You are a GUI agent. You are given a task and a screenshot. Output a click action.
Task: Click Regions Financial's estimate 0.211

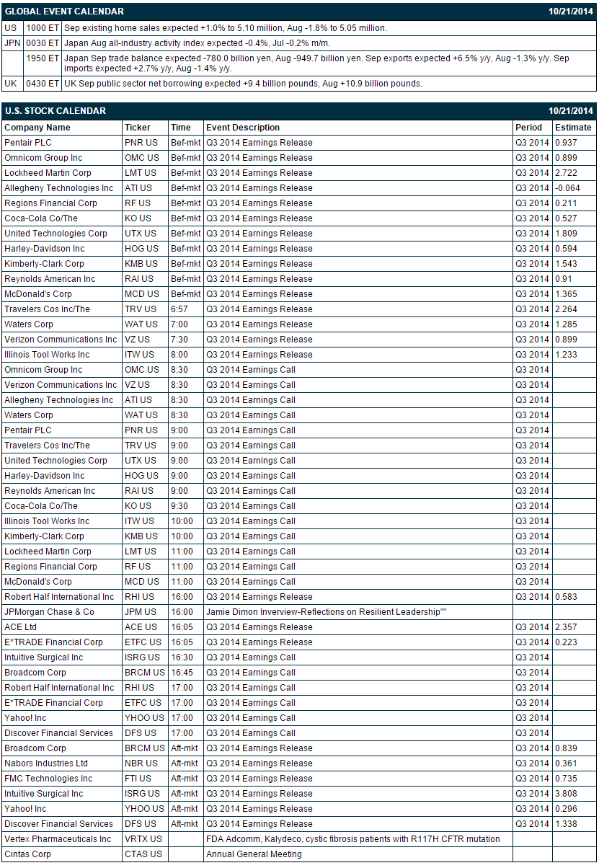pos(566,203)
